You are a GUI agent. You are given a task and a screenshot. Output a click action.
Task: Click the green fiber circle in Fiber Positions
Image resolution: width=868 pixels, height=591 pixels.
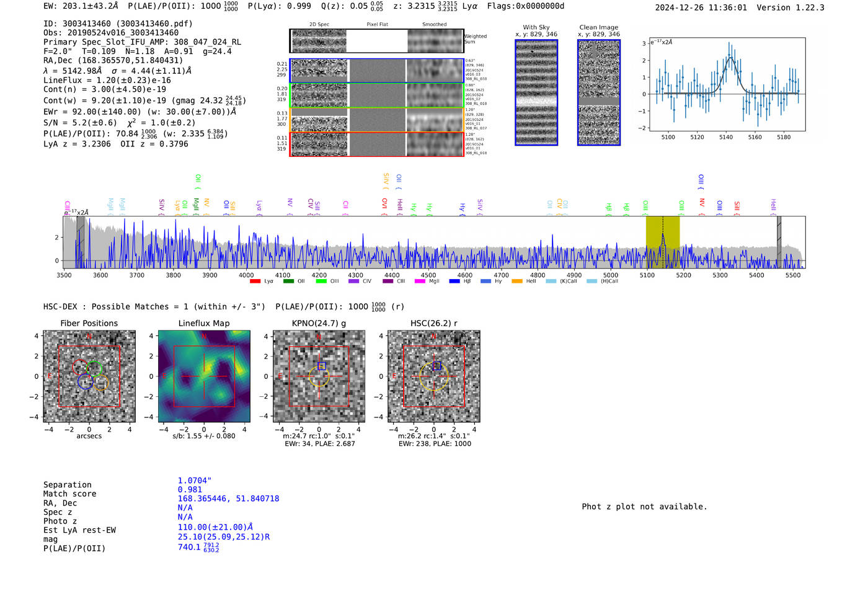point(94,368)
